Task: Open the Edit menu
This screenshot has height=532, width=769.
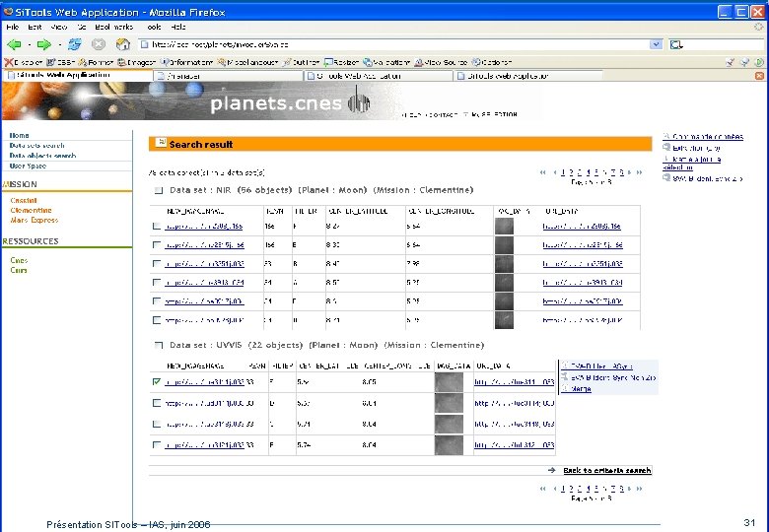Action: tap(35, 27)
